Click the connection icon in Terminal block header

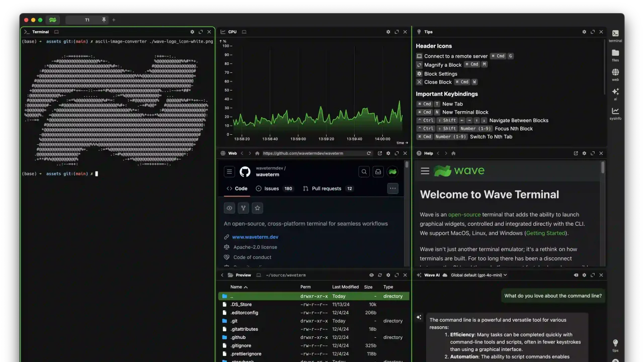(56, 32)
